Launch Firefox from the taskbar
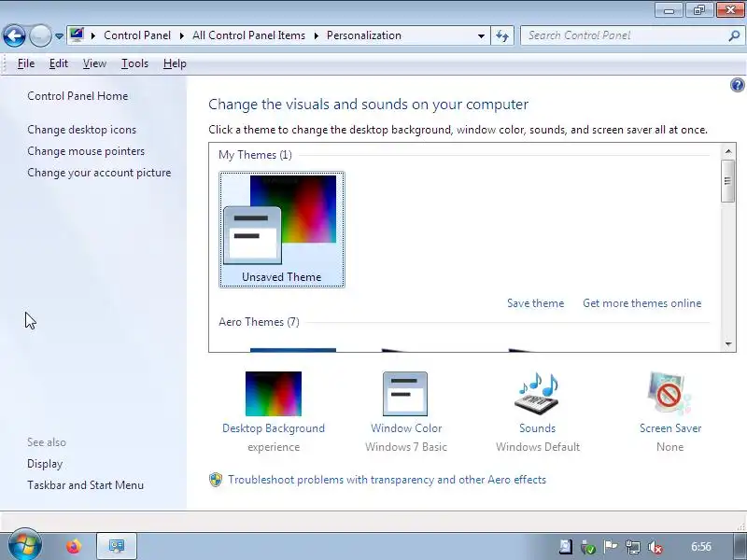This screenshot has width=747, height=560. tap(74, 546)
